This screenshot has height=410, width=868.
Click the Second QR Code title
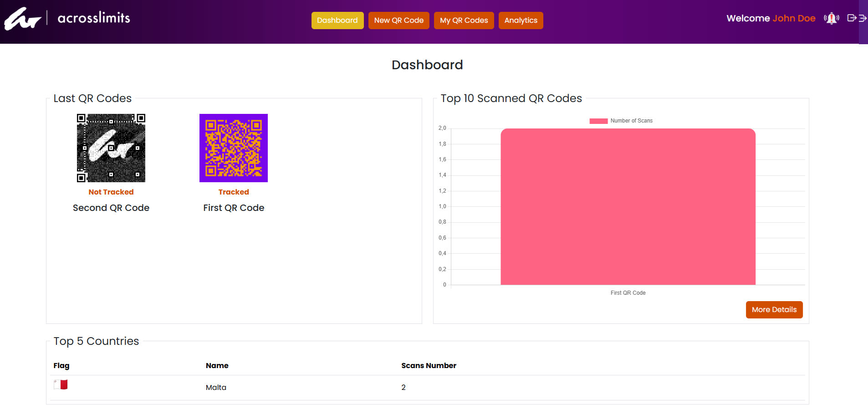111,208
